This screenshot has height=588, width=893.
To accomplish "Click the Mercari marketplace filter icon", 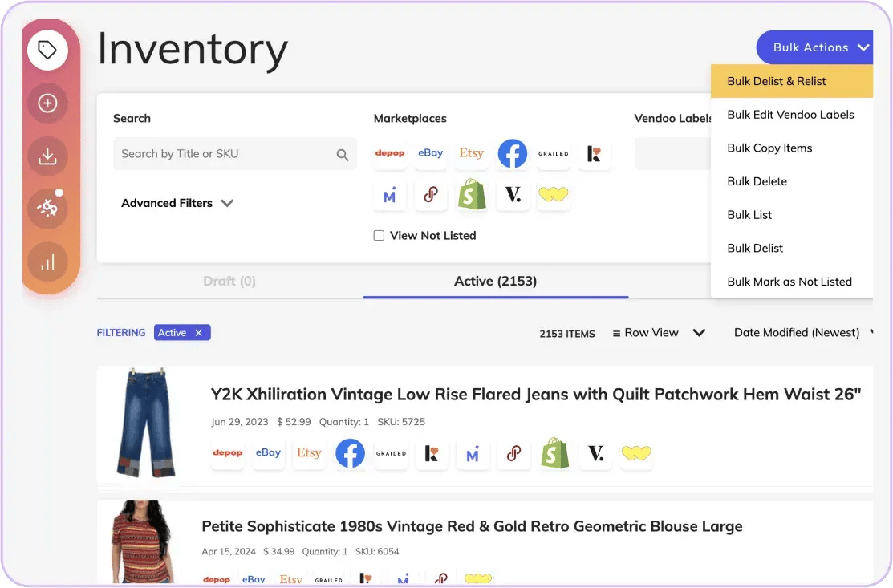I will [390, 195].
